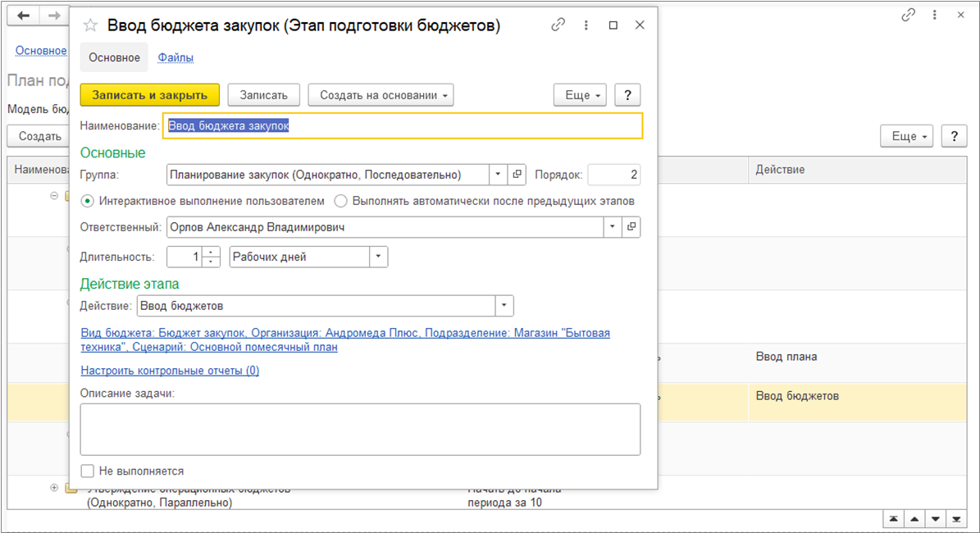Click the open-form icon beside the Группа field
The width and height of the screenshot is (980, 533).
coord(517,175)
